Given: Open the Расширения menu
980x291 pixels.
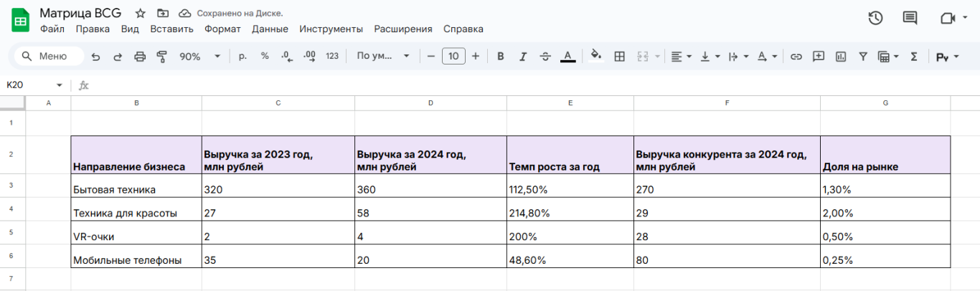Looking at the screenshot, I should point(403,29).
